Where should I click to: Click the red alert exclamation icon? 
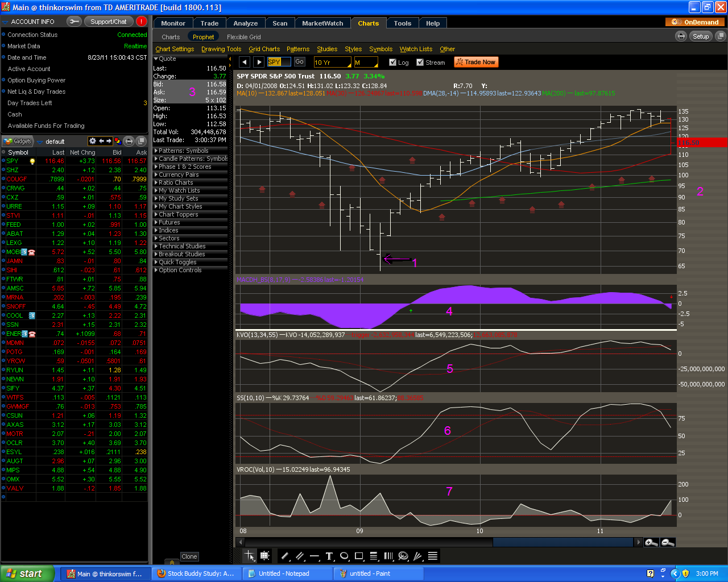(141, 22)
